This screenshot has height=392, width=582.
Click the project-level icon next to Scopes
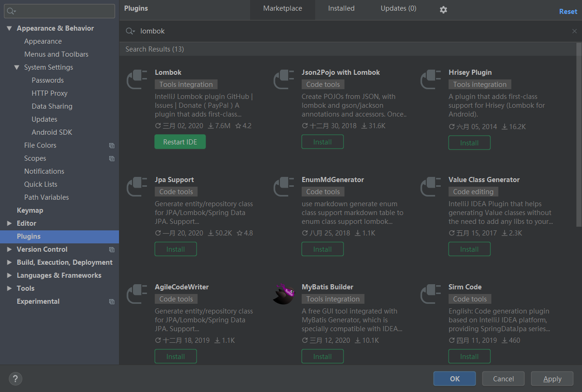click(112, 158)
